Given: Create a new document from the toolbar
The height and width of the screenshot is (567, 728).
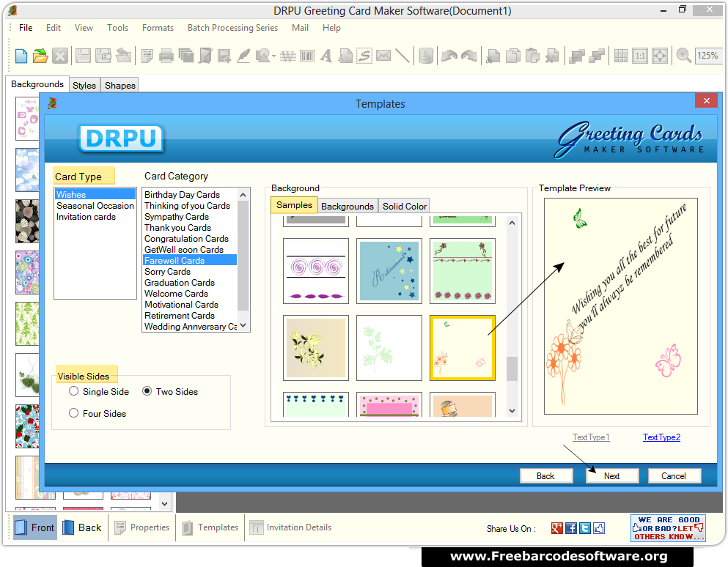Looking at the screenshot, I should tap(21, 56).
